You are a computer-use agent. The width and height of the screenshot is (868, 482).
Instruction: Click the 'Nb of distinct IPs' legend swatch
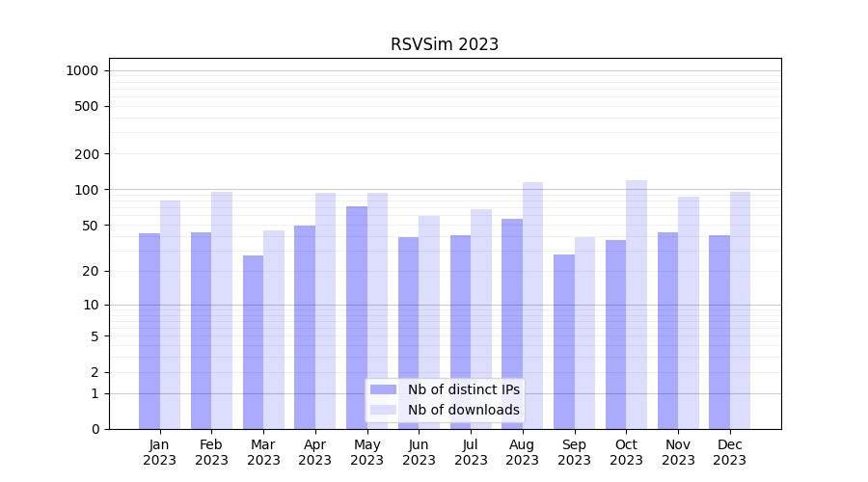tap(383, 389)
